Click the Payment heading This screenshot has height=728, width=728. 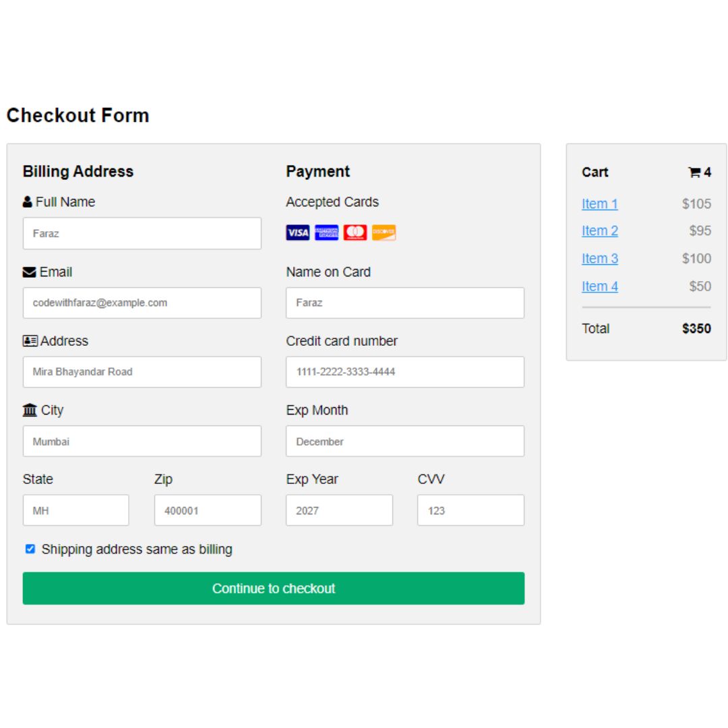tap(317, 171)
